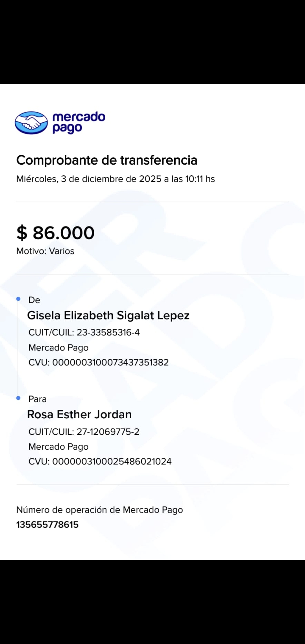Select the operation number 135655778615
The image size is (305, 644).
(47, 525)
